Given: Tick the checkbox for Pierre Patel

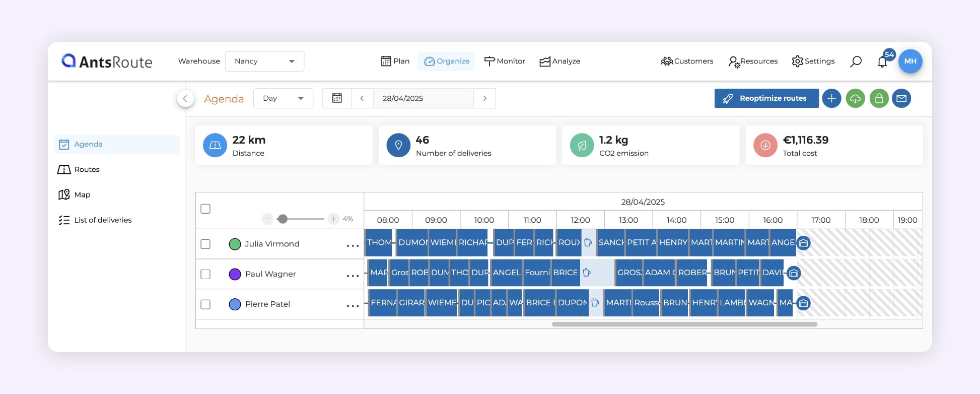Looking at the screenshot, I should [205, 304].
